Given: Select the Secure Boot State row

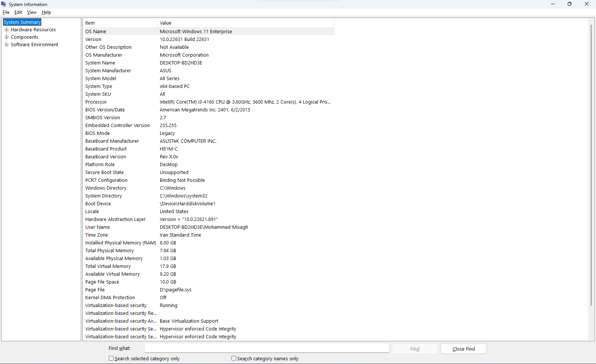Looking at the screenshot, I should coord(209,172).
